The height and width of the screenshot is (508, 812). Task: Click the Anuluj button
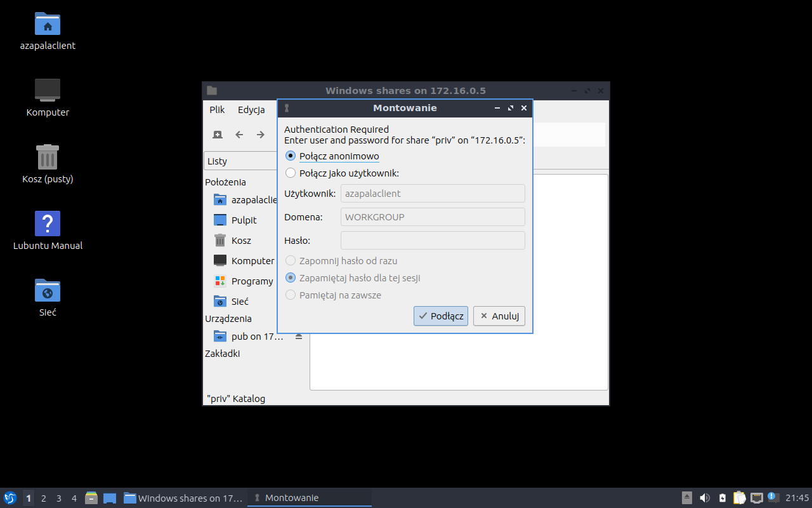tap(499, 316)
